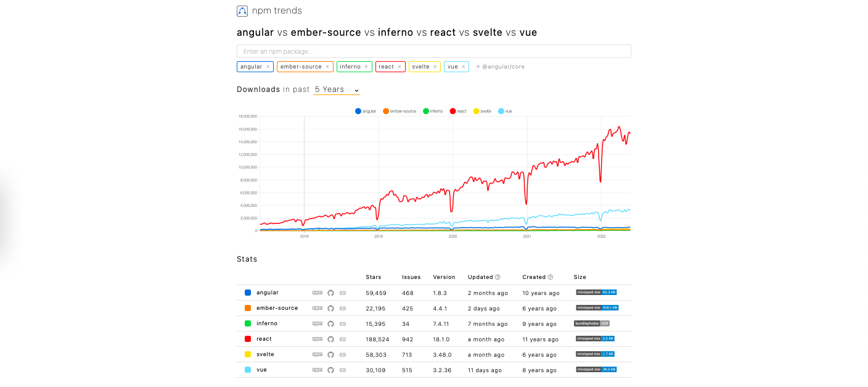Open GitHub repo for svelte row

330,354
